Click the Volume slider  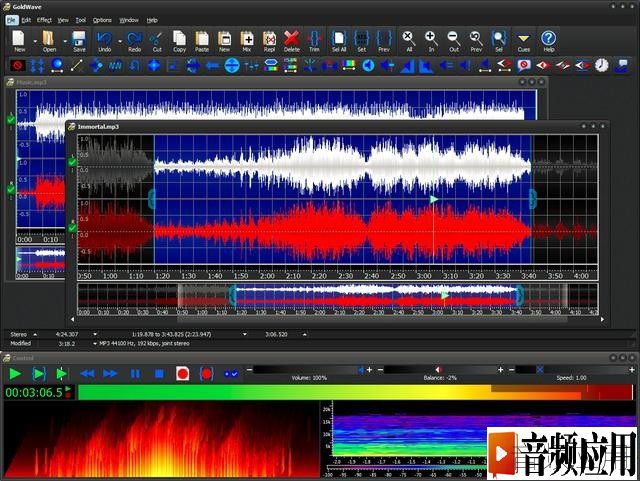click(308, 370)
